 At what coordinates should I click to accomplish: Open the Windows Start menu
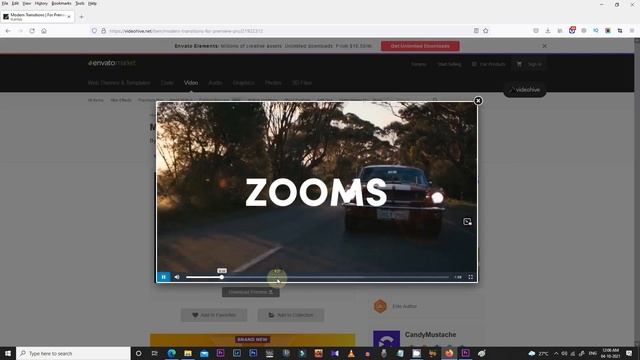(8, 353)
